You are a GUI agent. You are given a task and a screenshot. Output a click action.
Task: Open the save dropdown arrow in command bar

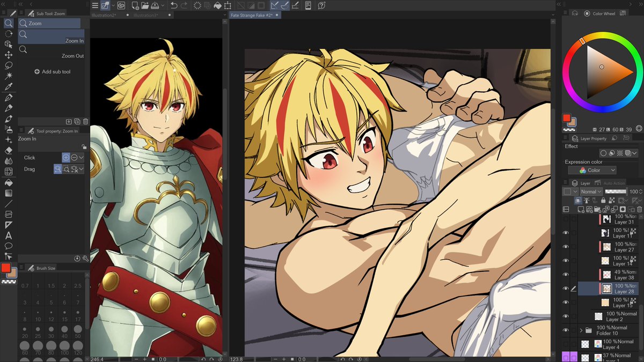pyautogui.click(x=163, y=5)
